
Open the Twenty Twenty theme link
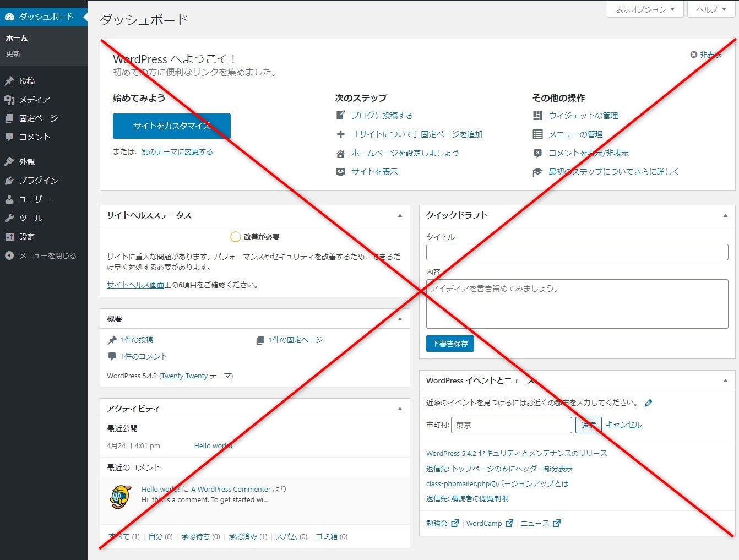pos(184,376)
